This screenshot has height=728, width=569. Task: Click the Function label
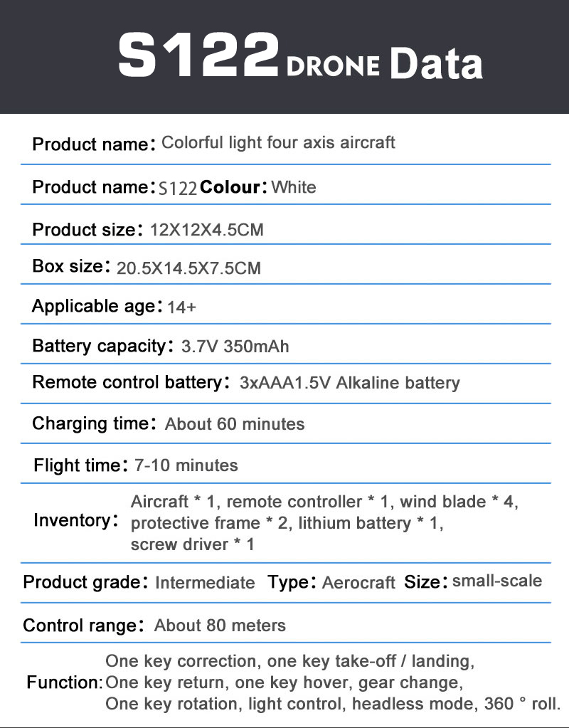[x=65, y=683]
